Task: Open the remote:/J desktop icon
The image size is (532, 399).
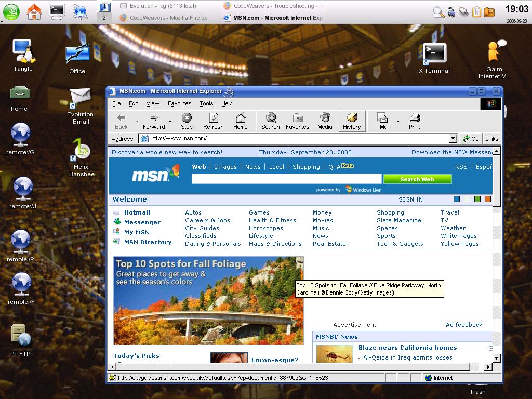Action: [23, 193]
